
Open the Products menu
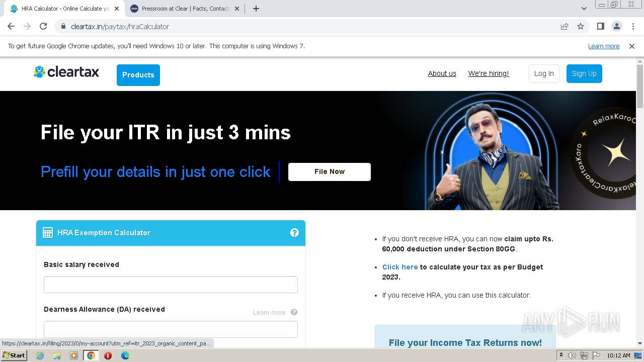point(138,75)
